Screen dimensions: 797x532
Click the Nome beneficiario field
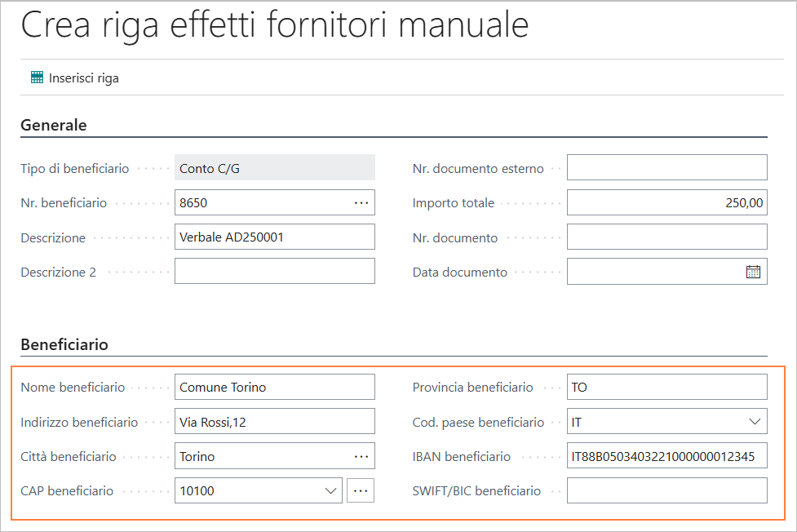click(x=274, y=388)
